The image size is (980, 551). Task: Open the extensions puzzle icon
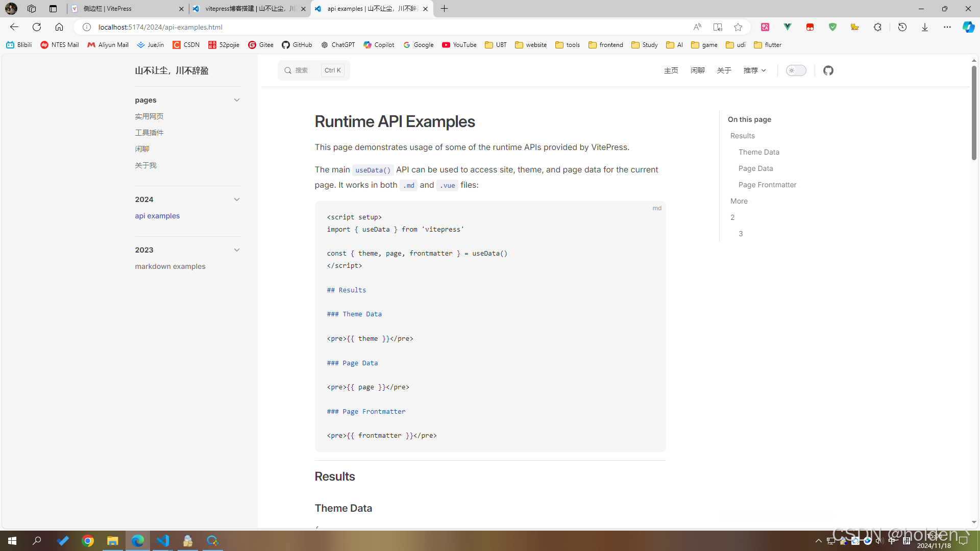[x=877, y=27]
